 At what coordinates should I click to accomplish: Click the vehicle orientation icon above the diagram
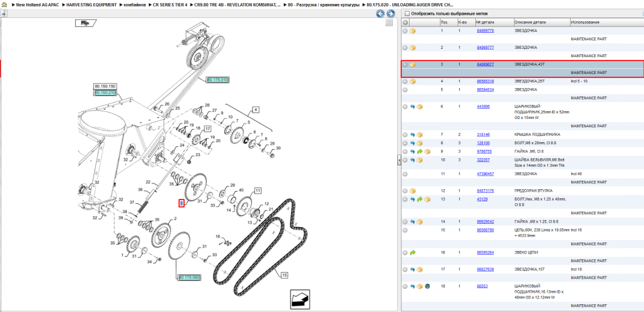pos(86,23)
